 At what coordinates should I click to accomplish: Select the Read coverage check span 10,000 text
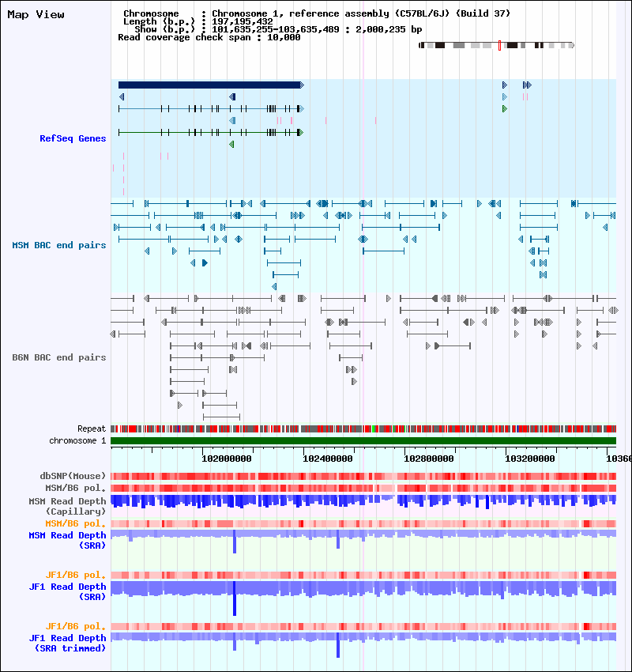(209, 37)
